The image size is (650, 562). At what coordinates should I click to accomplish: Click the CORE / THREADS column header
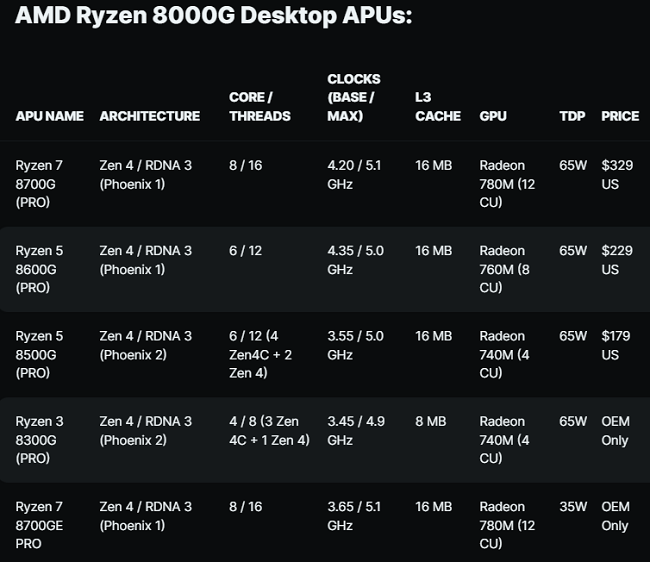[x=260, y=107]
